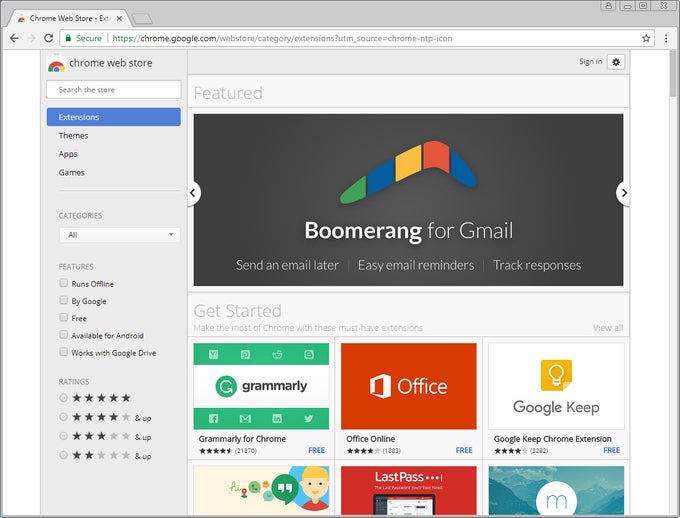Open the settings gear next to Sign in
Screen dimensions: 680x518
(616, 62)
